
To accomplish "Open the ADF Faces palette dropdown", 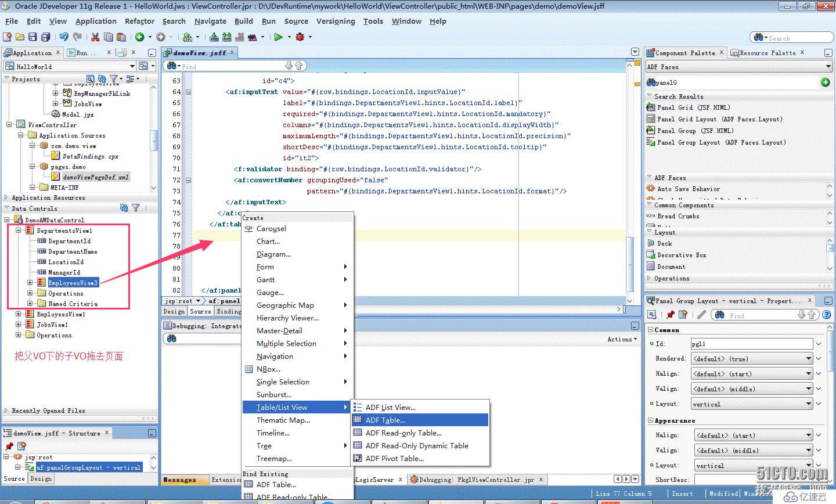I will tap(828, 67).
